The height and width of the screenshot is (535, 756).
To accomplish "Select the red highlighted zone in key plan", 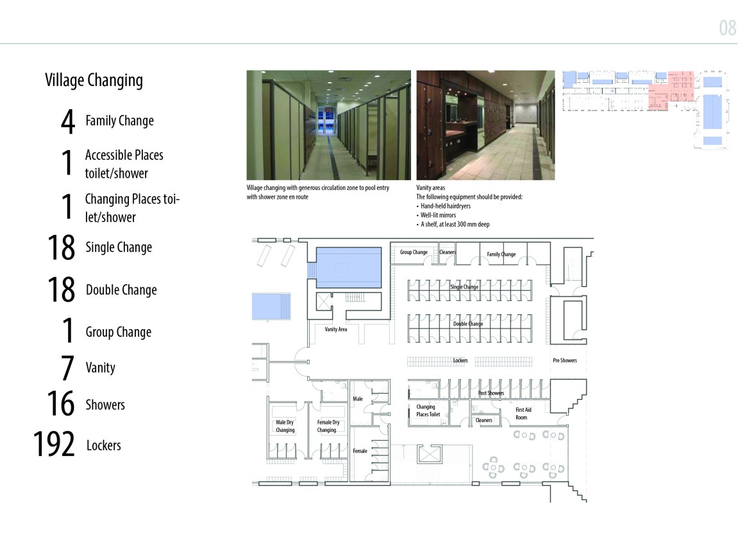I will (x=672, y=90).
